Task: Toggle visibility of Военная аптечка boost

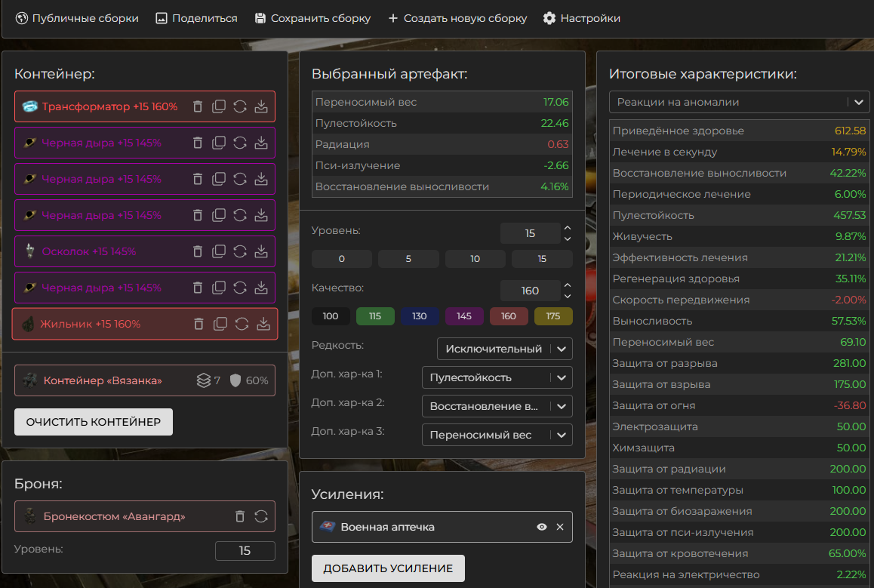Action: point(541,527)
